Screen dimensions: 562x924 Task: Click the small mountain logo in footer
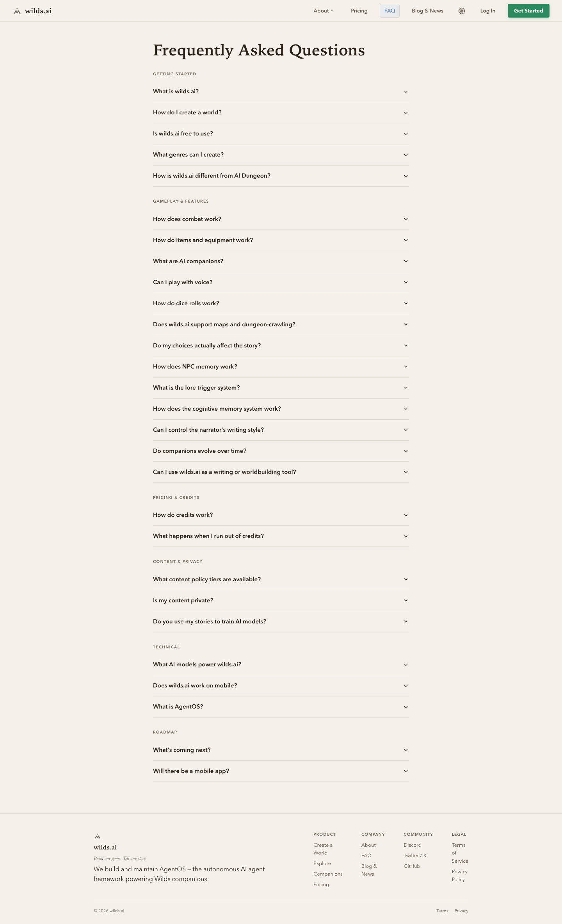98,836
